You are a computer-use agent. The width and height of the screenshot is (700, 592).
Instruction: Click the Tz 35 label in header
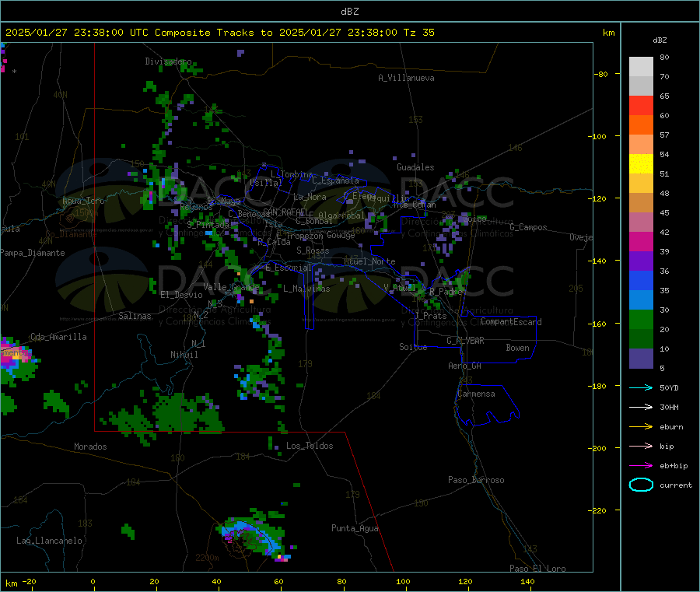point(418,33)
